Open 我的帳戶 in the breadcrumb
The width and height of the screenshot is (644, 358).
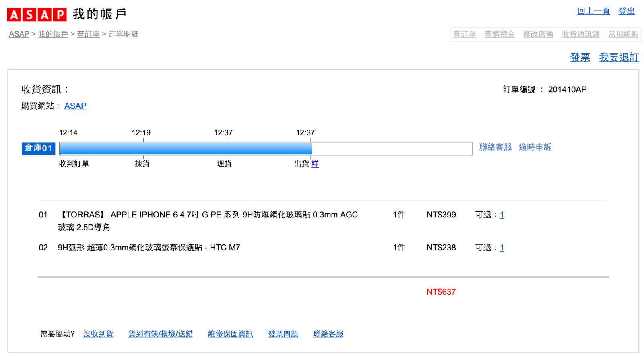(x=53, y=34)
